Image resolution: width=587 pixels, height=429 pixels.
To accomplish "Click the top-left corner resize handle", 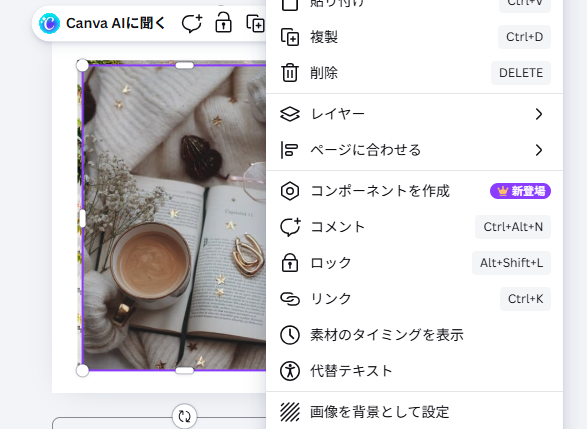I will [82, 65].
